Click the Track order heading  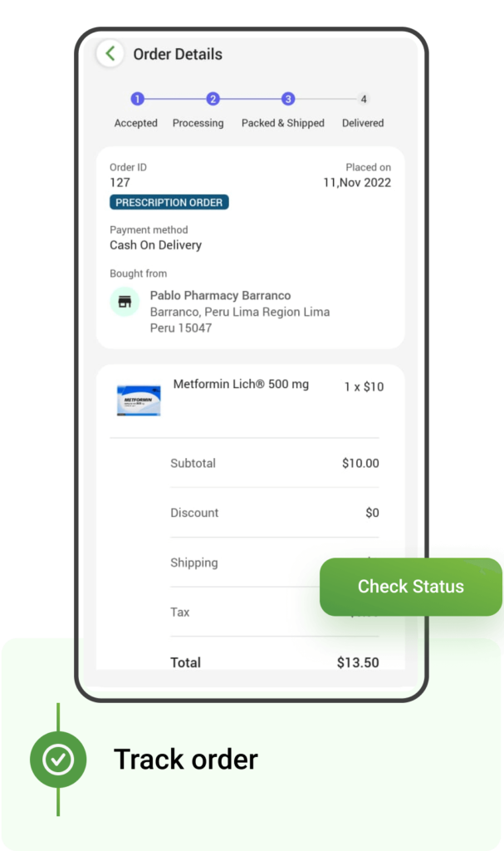coord(185,760)
